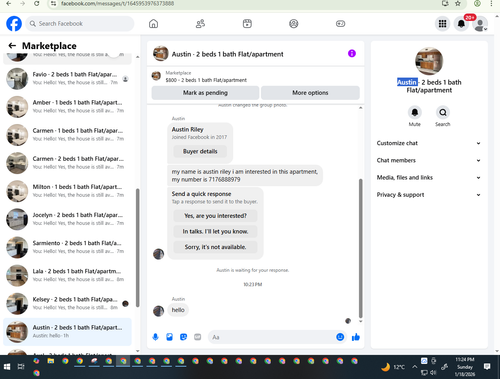Click the Aa message input field
The width and height of the screenshot is (500, 379).
272,337
